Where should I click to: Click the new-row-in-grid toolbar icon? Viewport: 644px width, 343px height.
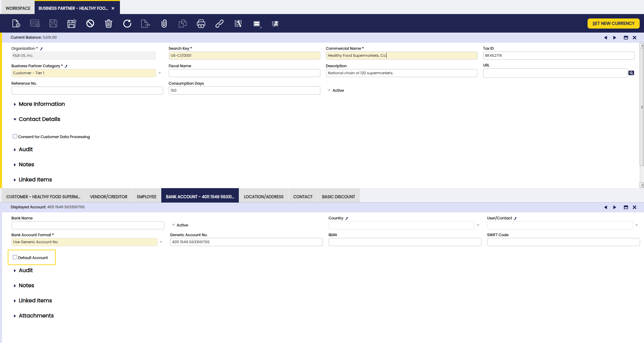click(35, 24)
